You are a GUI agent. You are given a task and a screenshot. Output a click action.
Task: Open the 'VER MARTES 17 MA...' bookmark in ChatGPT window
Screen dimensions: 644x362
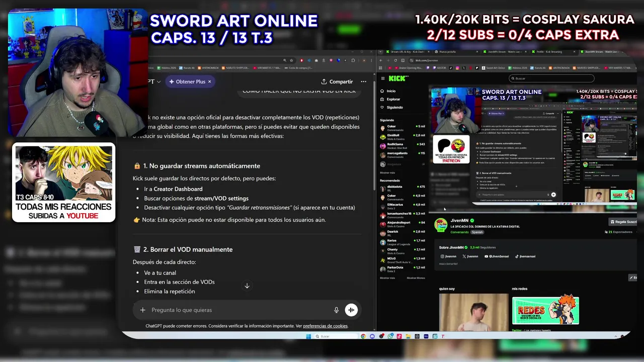click(267, 67)
